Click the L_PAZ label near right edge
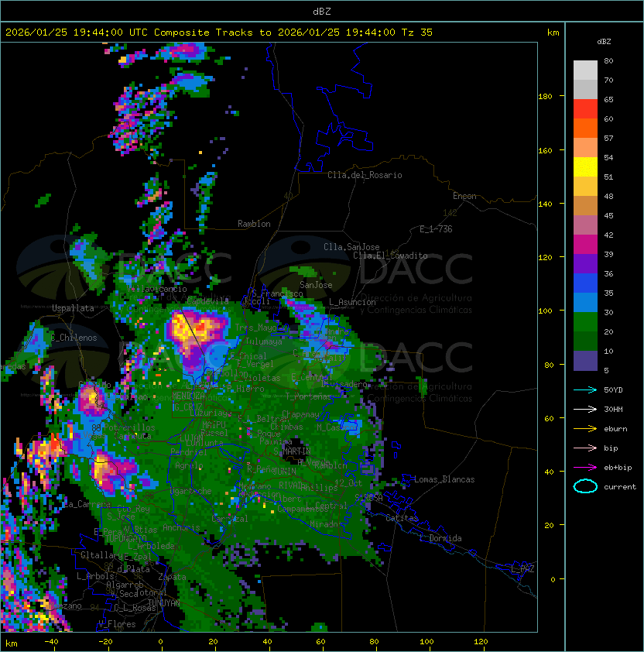644x652 pixels. (522, 569)
